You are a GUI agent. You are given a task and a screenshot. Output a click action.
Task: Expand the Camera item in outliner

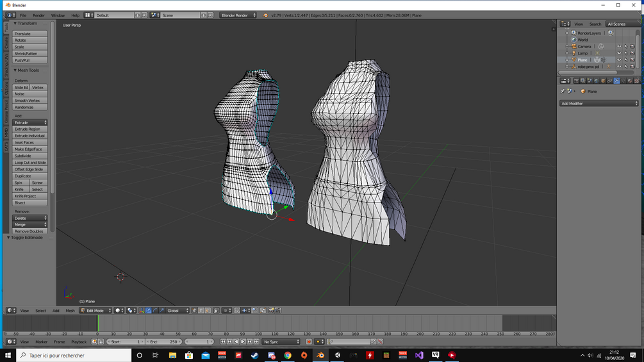pos(567,46)
